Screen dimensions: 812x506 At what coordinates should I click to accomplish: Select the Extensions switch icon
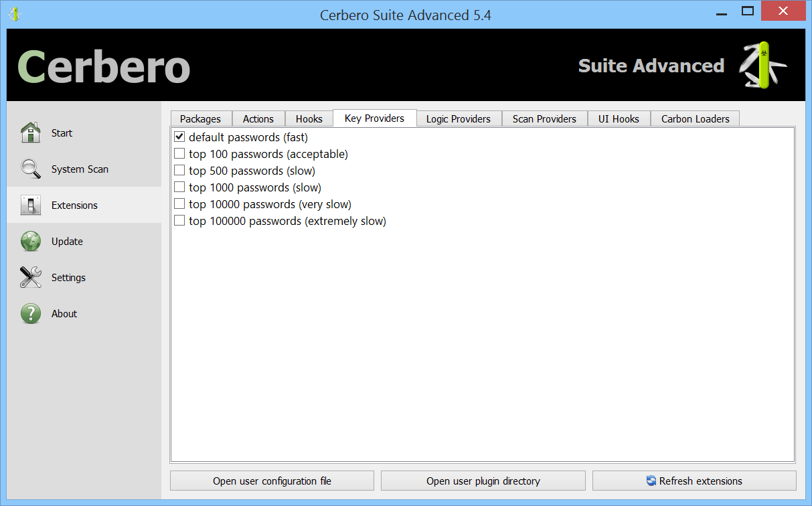pyautogui.click(x=31, y=205)
